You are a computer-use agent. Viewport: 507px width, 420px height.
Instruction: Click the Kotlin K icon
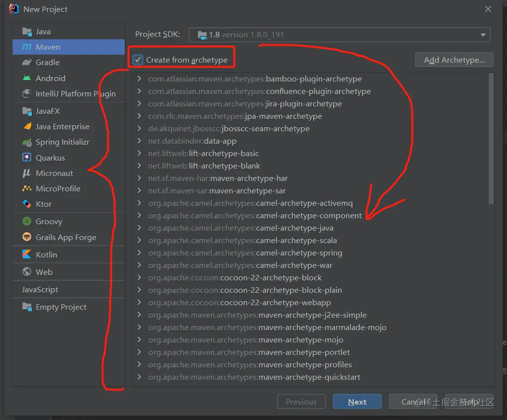27,254
